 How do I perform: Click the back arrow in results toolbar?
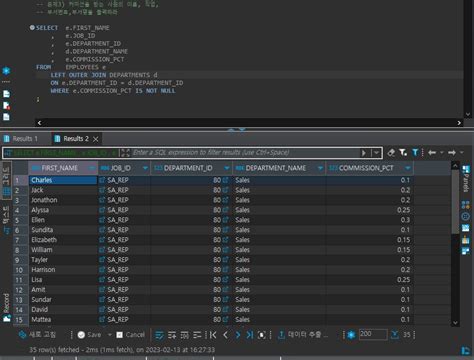click(x=432, y=153)
